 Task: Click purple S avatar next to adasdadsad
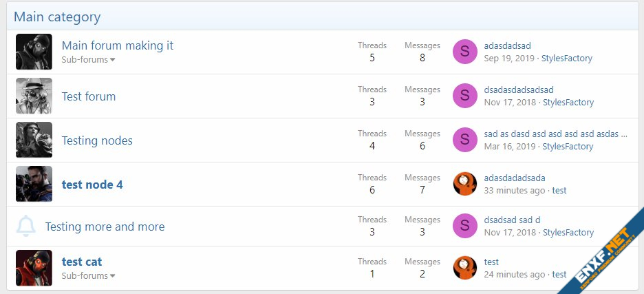point(464,52)
